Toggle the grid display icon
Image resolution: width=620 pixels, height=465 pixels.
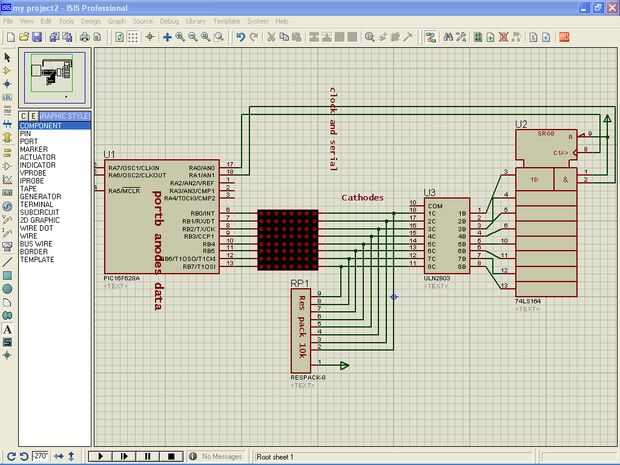[134, 37]
